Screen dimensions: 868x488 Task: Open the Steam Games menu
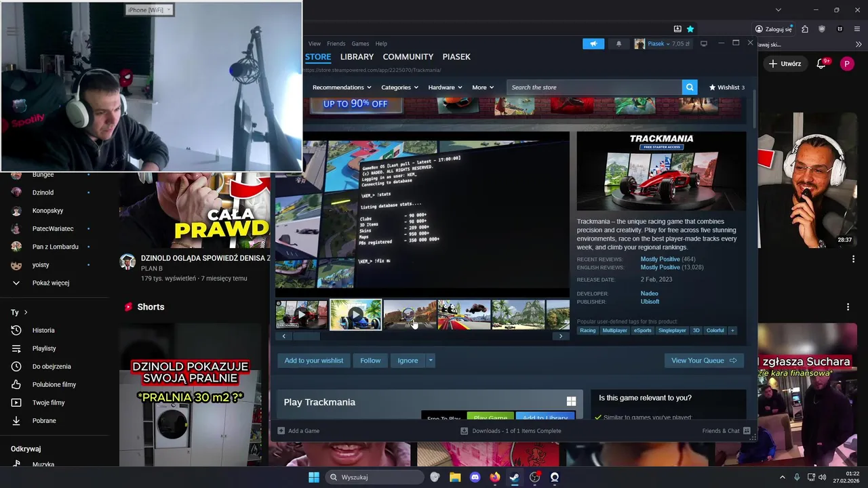pos(360,43)
